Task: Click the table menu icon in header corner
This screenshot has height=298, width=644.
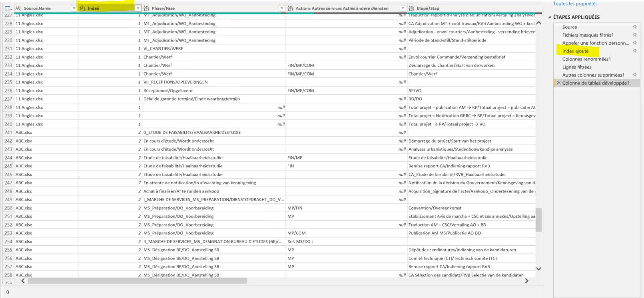Action: click(x=8, y=8)
